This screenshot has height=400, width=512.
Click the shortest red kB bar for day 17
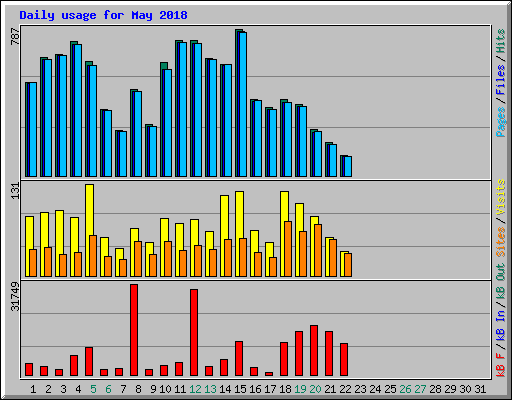click(269, 374)
